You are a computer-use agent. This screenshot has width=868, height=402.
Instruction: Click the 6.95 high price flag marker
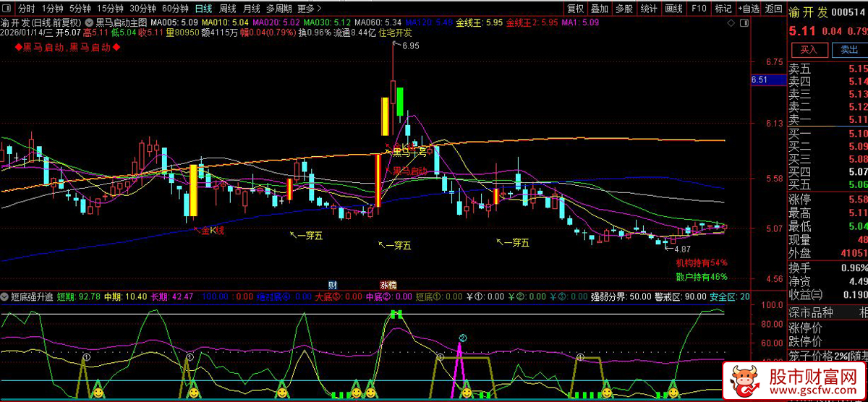coord(408,46)
